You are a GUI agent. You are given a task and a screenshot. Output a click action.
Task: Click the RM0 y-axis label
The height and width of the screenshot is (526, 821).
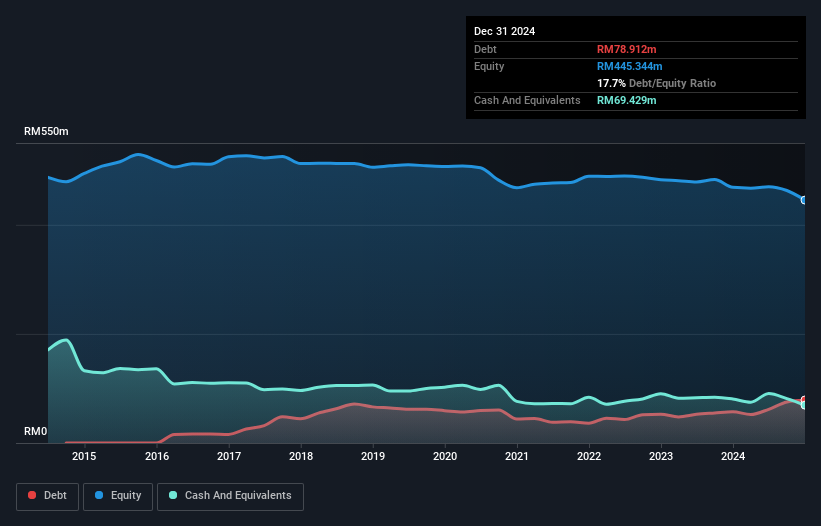[36, 431]
